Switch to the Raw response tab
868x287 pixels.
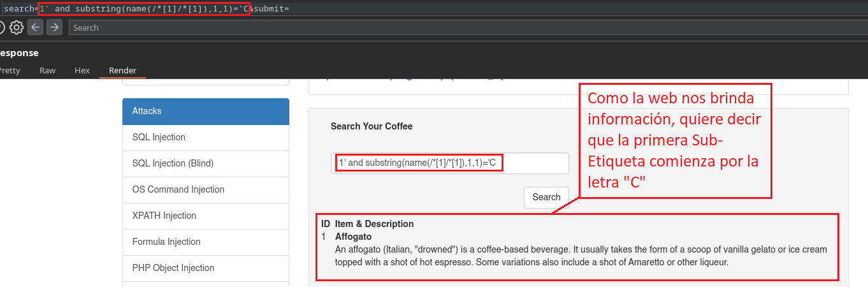tap(47, 71)
